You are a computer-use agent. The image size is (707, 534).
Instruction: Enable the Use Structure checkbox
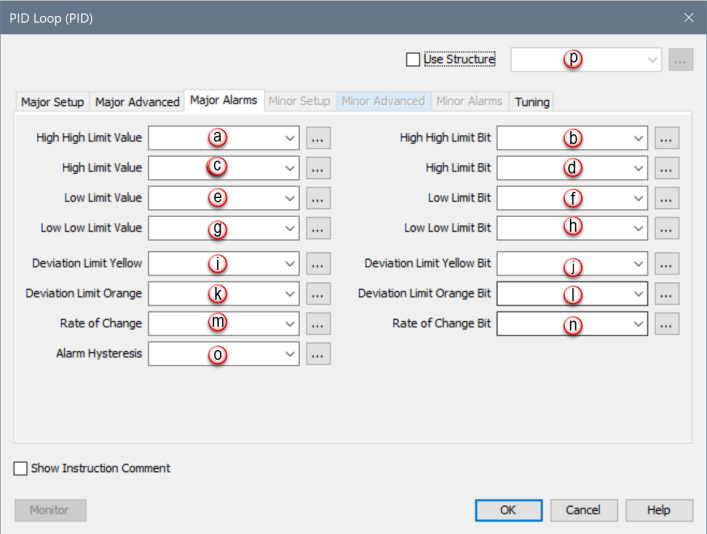(413, 60)
